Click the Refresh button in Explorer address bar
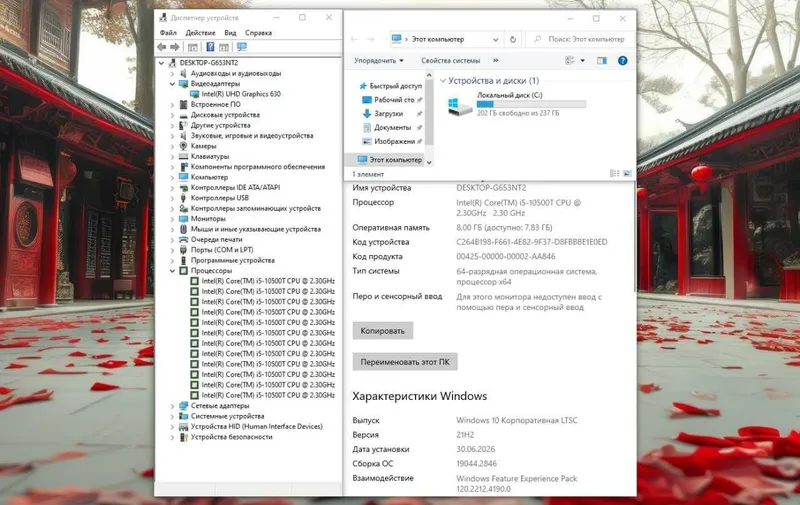This screenshot has width=800, height=505. (x=513, y=39)
